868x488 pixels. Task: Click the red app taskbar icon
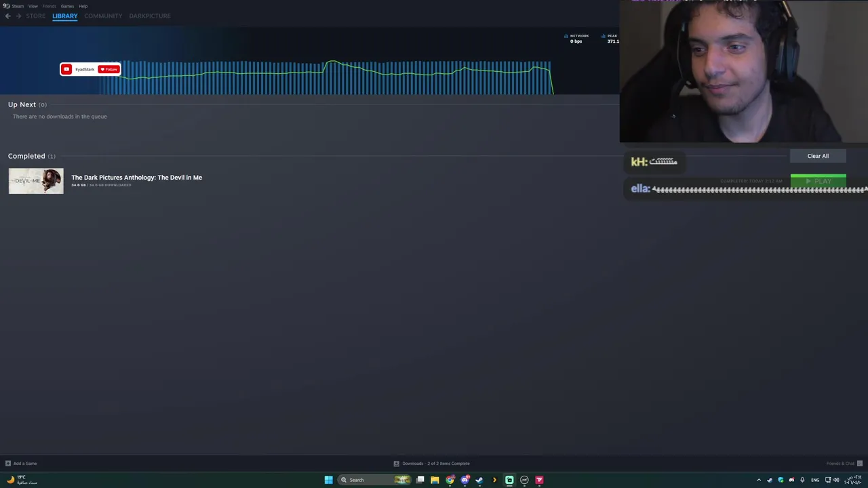[539, 480]
